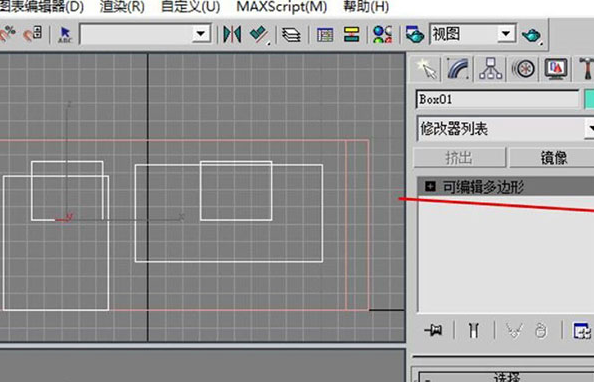The image size is (594, 382).
Task: Toggle Show End Result icon
Action: 474,330
